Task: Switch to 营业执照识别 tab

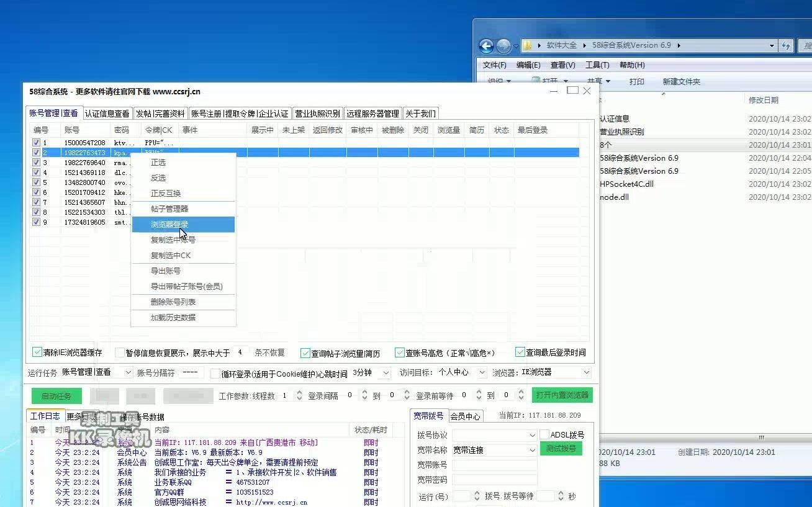Action: click(x=317, y=114)
